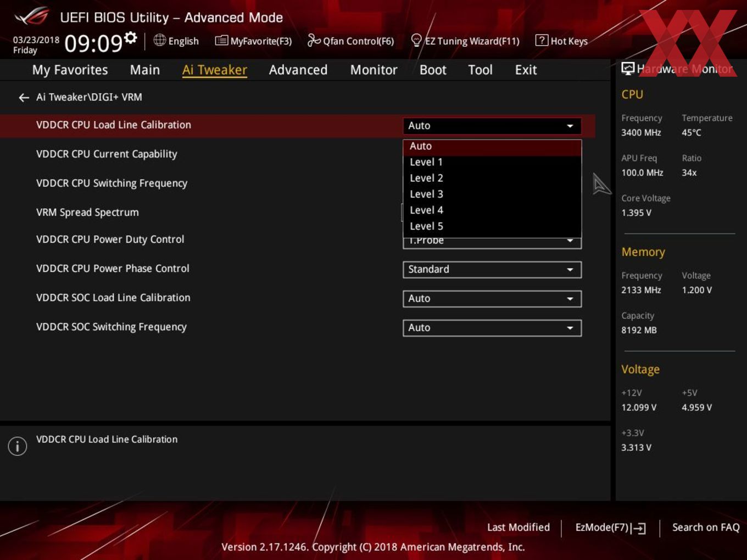
Task: Click CPU frequency value 3400 MHz
Action: [x=641, y=132]
